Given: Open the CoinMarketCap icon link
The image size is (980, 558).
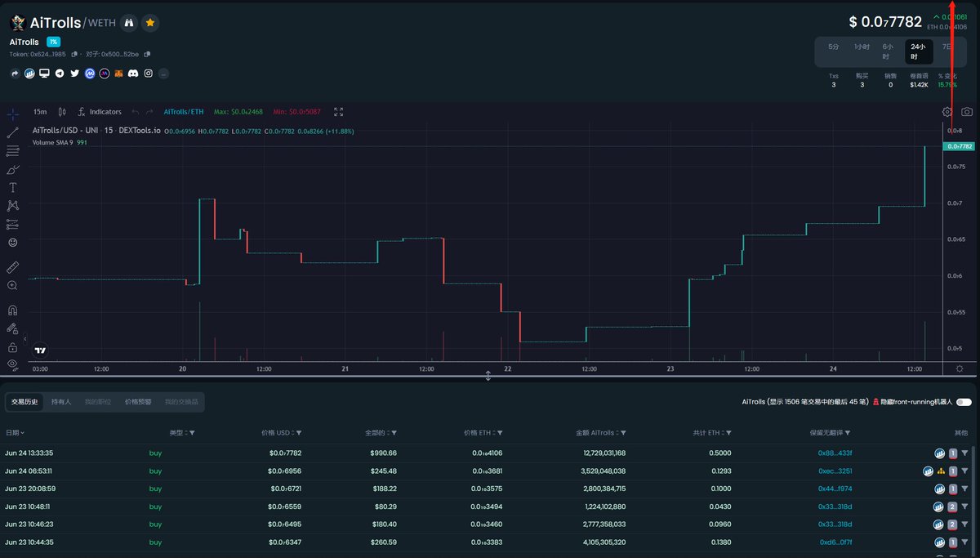Looking at the screenshot, I should [x=89, y=74].
